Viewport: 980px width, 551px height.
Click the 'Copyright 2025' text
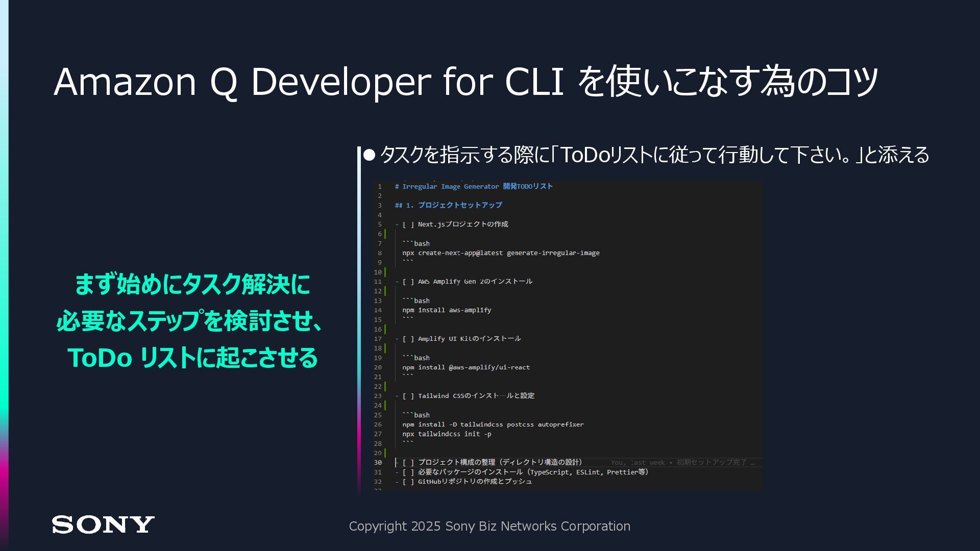(395, 526)
